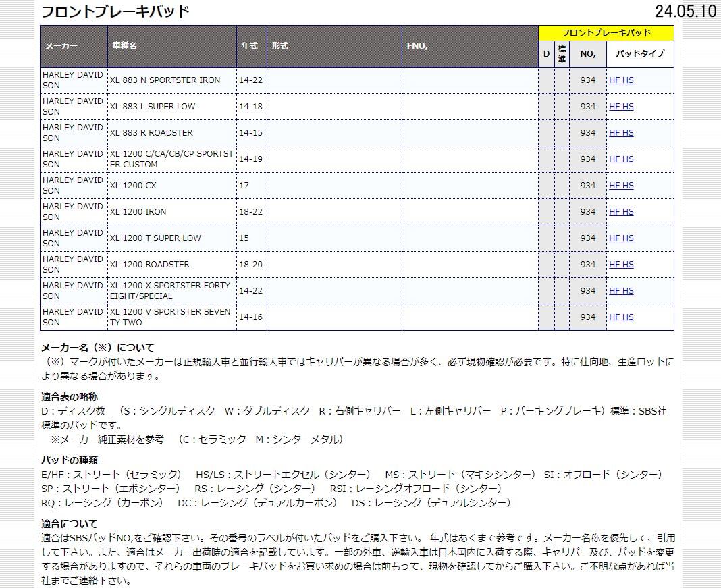The height and width of the screenshot is (588, 721).
Task: Click the '適合について' heading
Action: pos(70,524)
